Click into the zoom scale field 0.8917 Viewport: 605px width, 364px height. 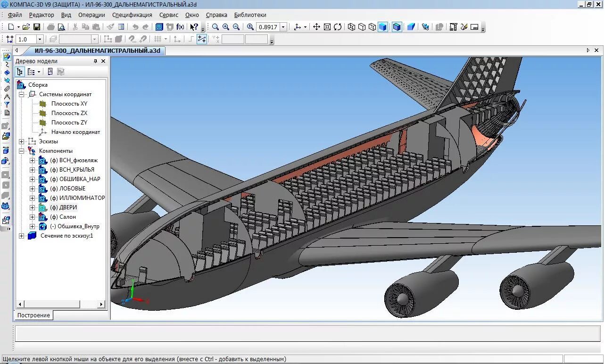tap(268, 27)
